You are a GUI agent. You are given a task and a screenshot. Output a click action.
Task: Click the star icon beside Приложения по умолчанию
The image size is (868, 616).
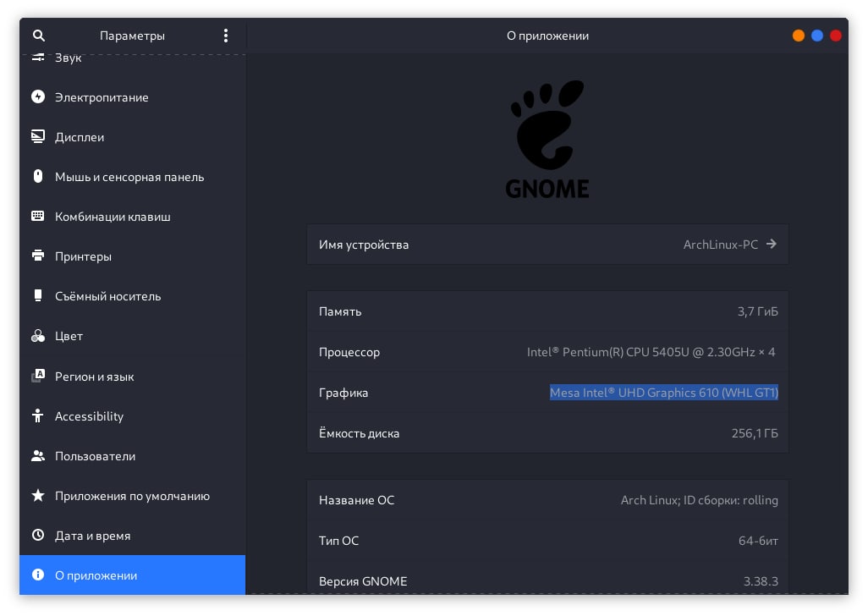tap(37, 495)
